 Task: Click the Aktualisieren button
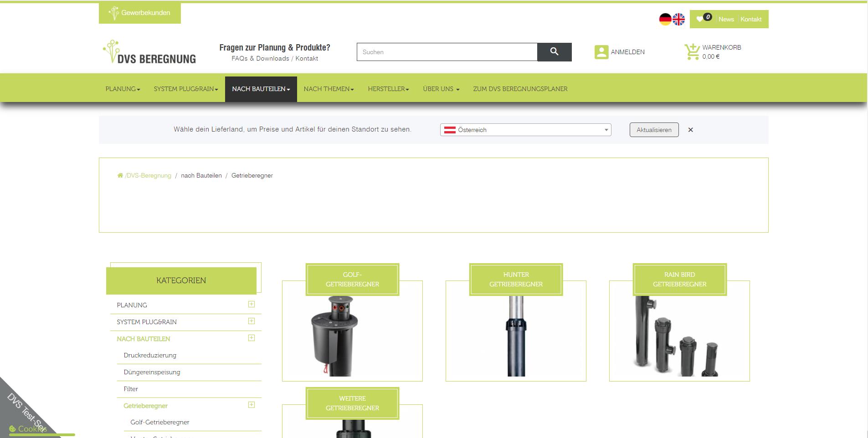pyautogui.click(x=654, y=130)
